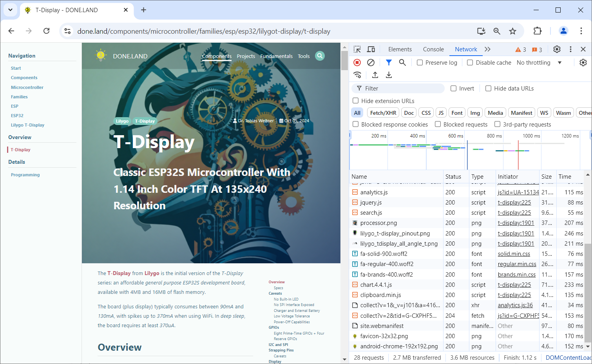The height and width of the screenshot is (364, 592).
Task: View site information icon
Action: [67, 31]
